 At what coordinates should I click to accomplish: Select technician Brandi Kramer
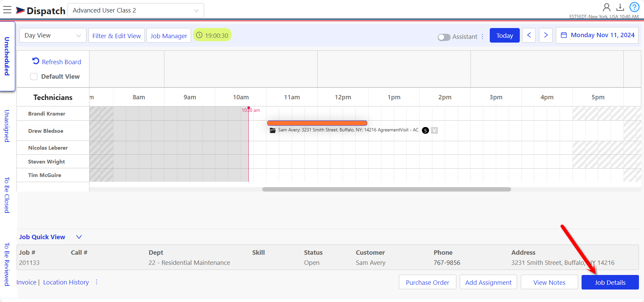tap(47, 114)
